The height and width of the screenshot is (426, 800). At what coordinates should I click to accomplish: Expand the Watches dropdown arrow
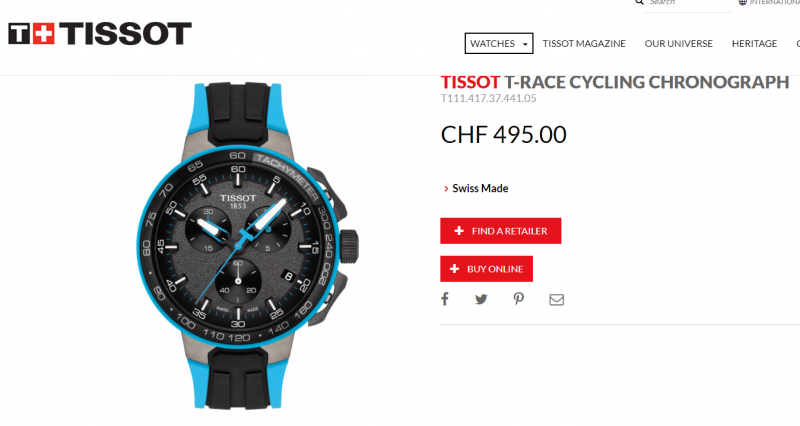click(525, 44)
